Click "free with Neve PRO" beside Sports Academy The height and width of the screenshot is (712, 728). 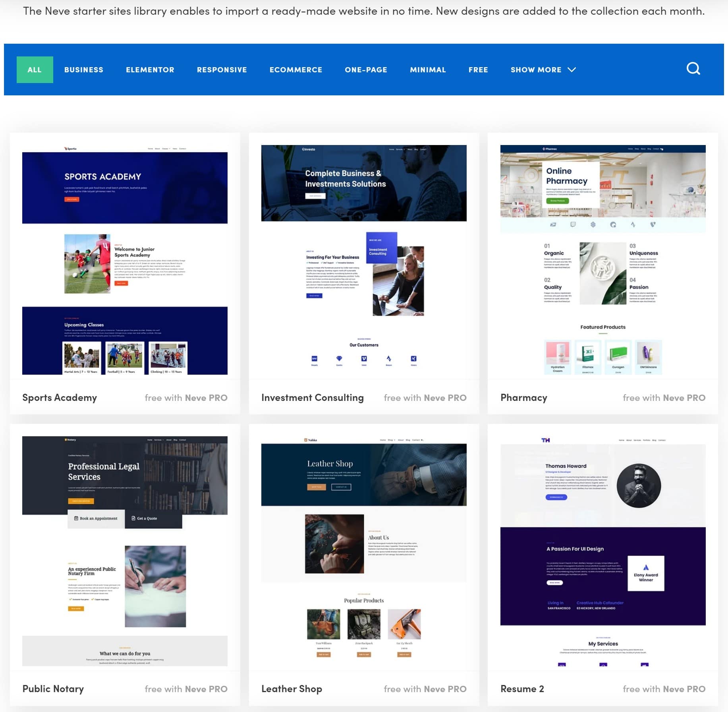pyautogui.click(x=186, y=397)
